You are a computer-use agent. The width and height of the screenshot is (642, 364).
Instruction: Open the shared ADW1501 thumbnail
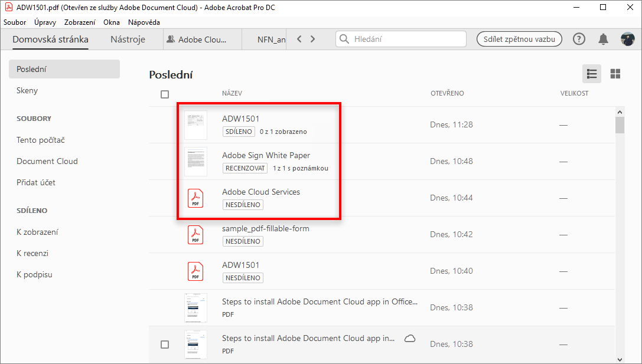pos(195,124)
